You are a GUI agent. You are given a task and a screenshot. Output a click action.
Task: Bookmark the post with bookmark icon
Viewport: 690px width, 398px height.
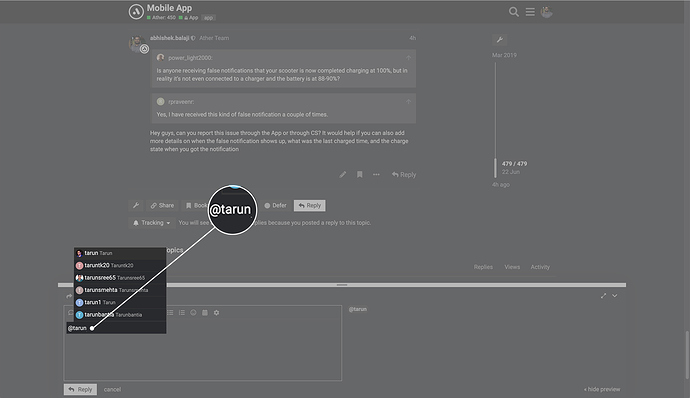(360, 174)
